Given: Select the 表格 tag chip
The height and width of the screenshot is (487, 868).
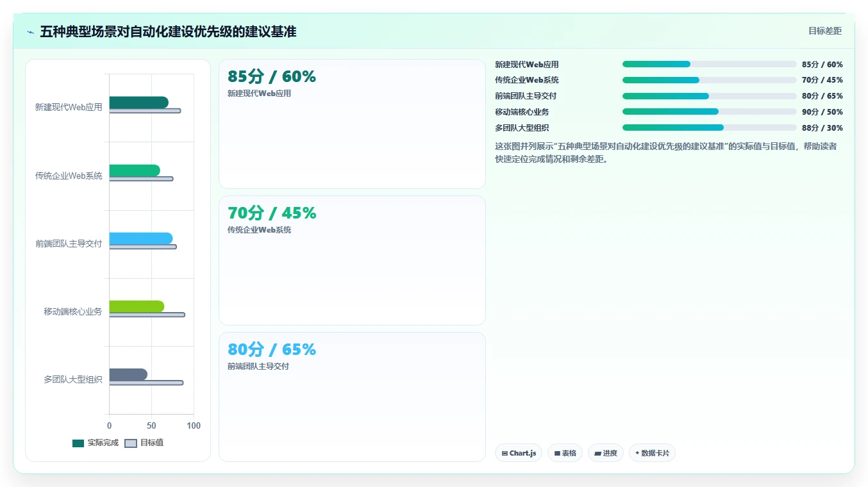Looking at the screenshot, I should (x=565, y=453).
